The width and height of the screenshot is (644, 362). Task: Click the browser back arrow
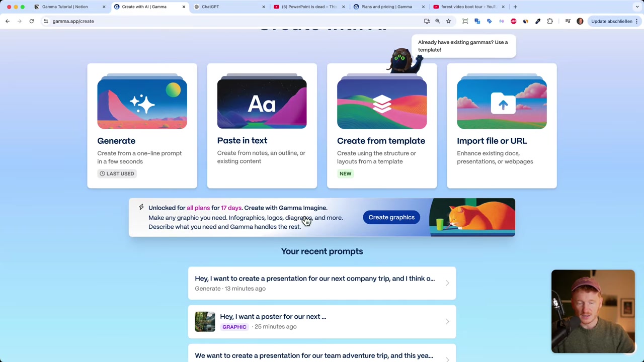point(7,21)
